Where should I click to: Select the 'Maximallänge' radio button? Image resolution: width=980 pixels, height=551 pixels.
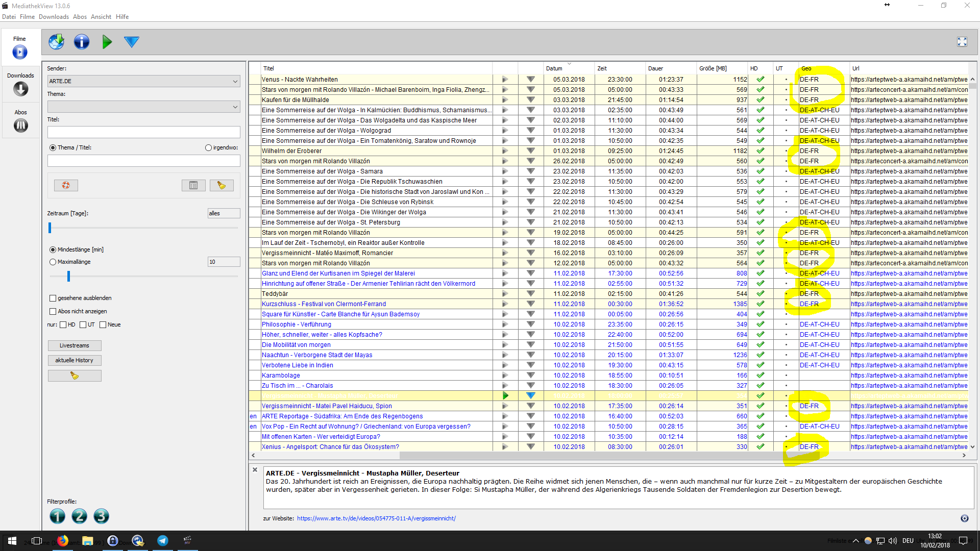[x=53, y=262]
